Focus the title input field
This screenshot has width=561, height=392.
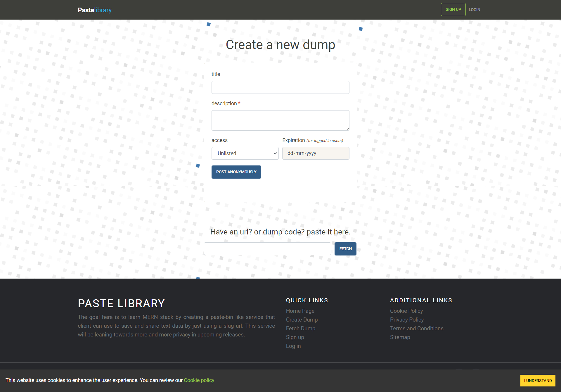click(280, 87)
